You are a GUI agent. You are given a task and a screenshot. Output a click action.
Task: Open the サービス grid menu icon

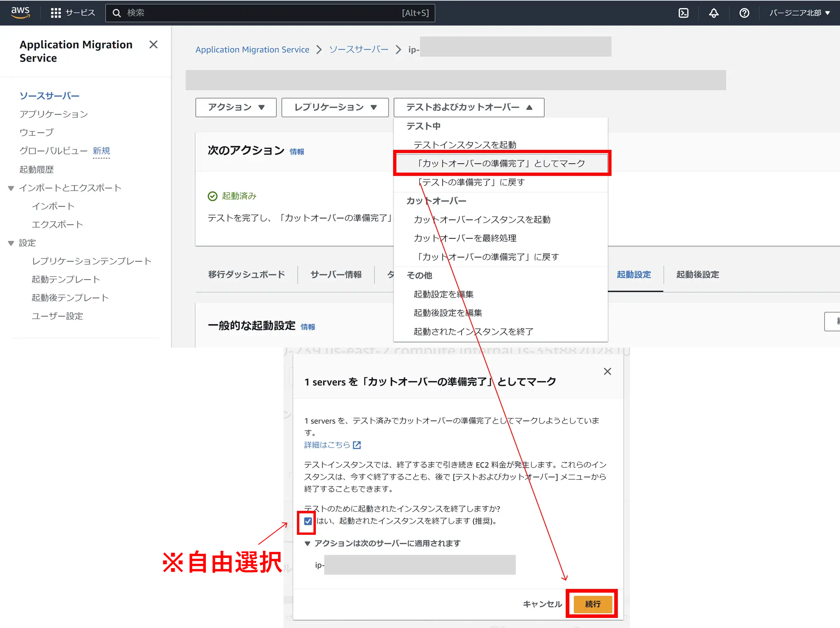(x=56, y=13)
